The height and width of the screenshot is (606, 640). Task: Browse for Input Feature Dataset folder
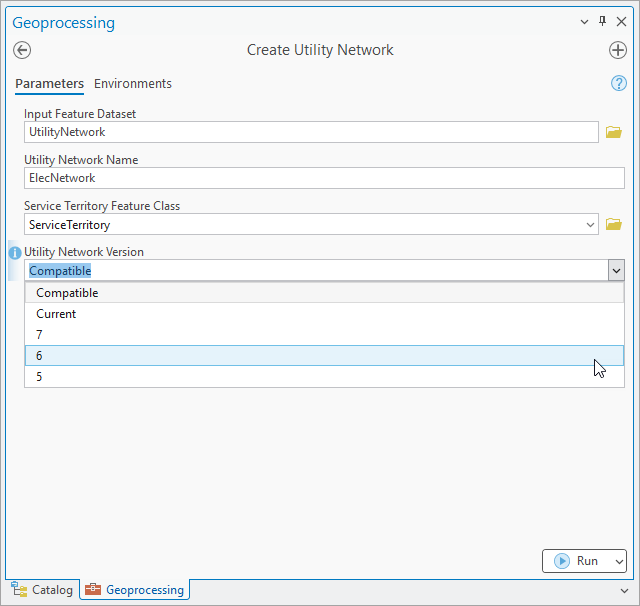[x=614, y=132]
